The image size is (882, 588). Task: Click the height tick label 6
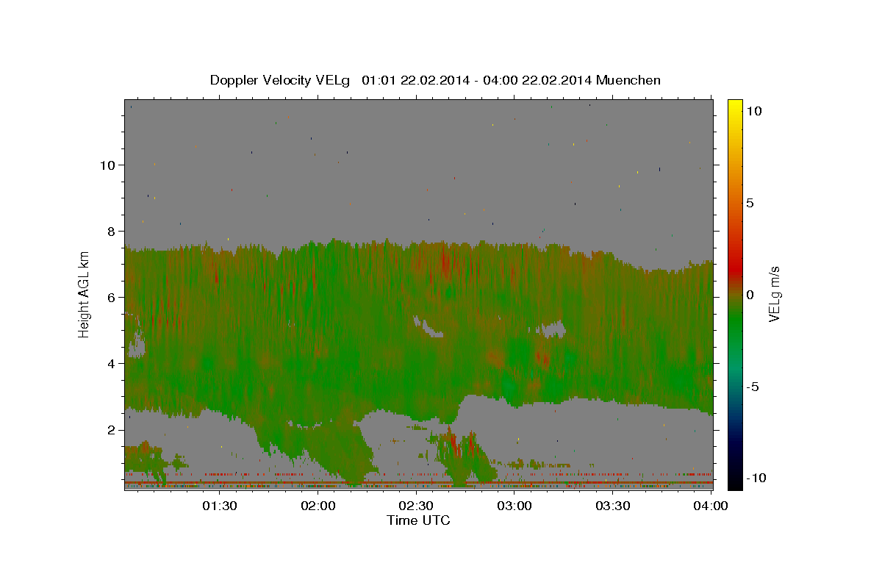[x=111, y=297]
